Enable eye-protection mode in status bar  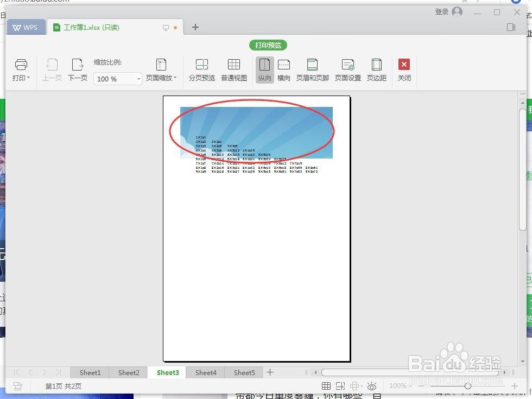[371, 385]
